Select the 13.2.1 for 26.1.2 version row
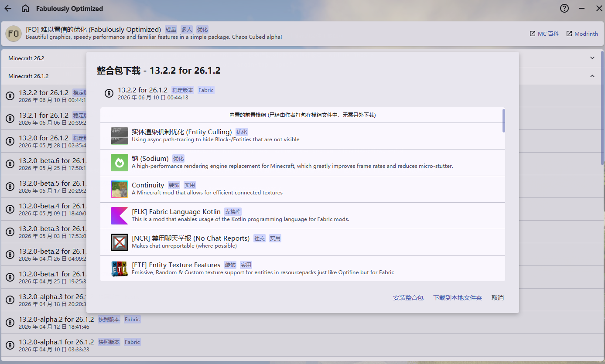The image size is (605, 364). [x=44, y=119]
